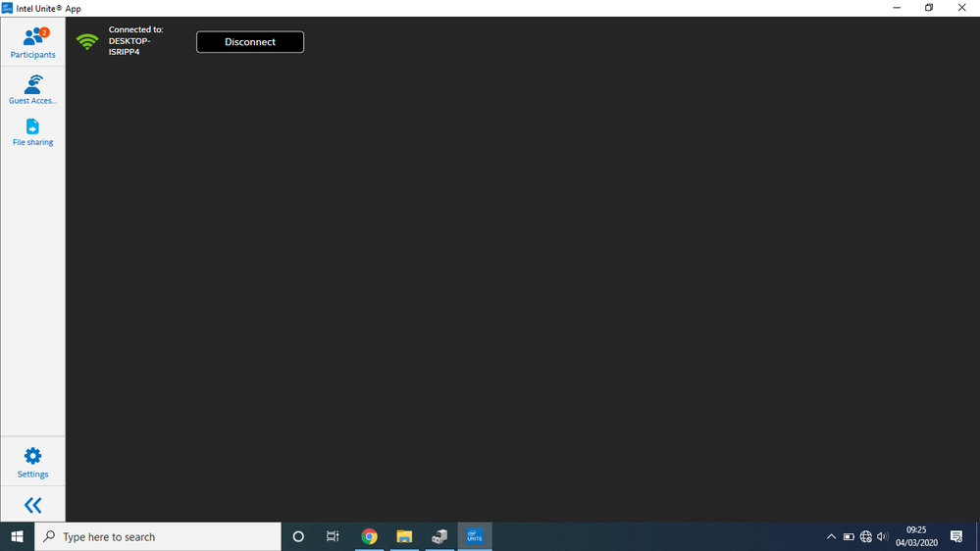Open File Explorer from taskbar

point(404,536)
